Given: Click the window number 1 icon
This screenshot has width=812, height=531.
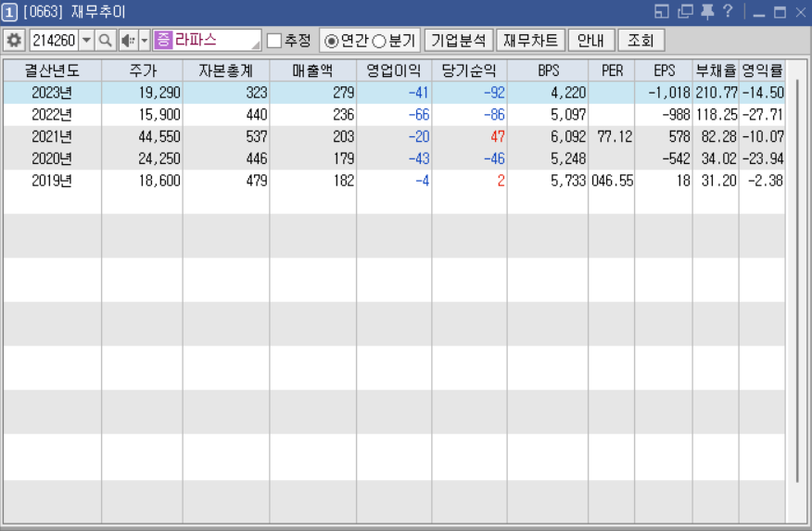Looking at the screenshot, I should [x=8, y=12].
